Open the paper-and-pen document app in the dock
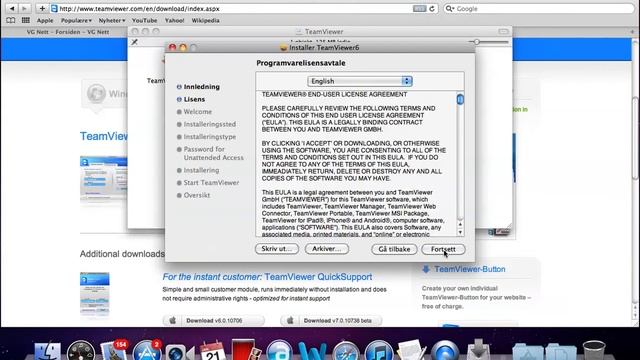This screenshot has height=360, width=640. click(x=411, y=350)
